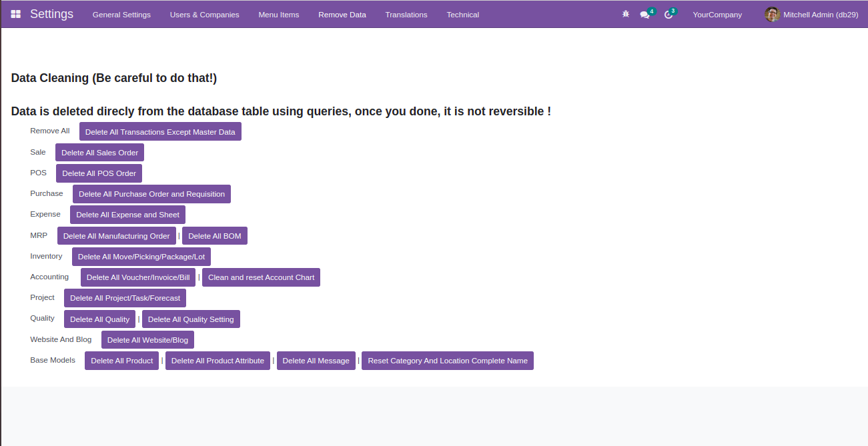Open the apps grid home menu icon

point(16,14)
